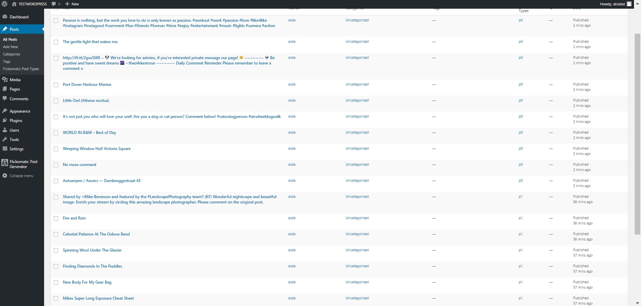Image resolution: width=644 pixels, height=306 pixels.
Task: Open the comments bubble icon in admin bar
Action: click(x=54, y=4)
